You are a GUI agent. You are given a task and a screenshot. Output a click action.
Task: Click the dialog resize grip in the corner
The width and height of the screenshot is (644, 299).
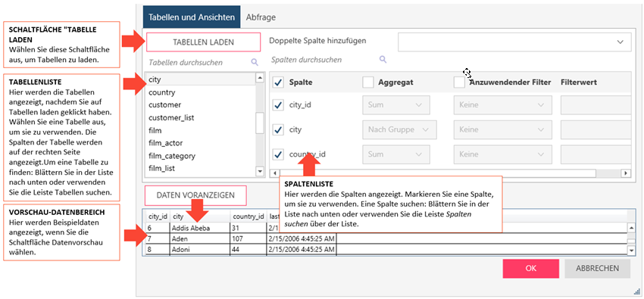pyautogui.click(x=636, y=291)
